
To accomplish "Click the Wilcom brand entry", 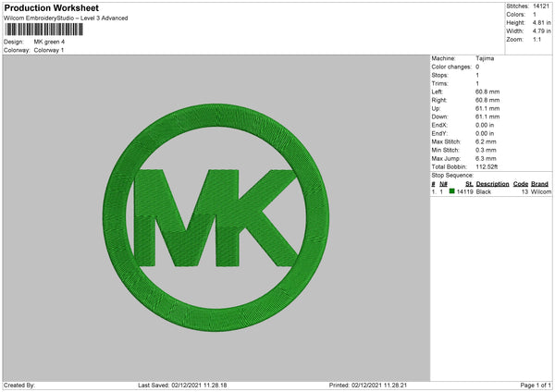I will [540, 191].
